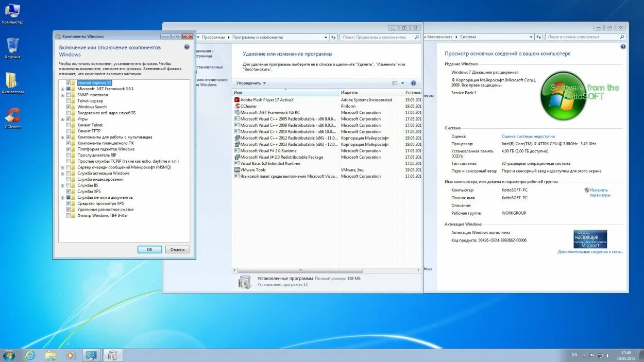Open the Компьютер desktop icon

click(x=12, y=13)
